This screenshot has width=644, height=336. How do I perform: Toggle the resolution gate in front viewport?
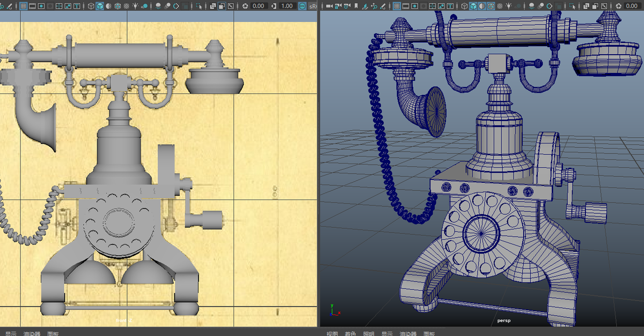tap(41, 6)
